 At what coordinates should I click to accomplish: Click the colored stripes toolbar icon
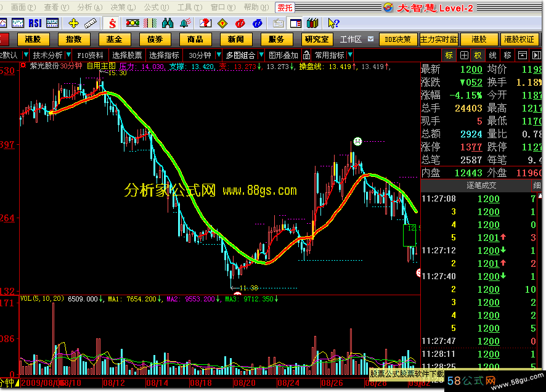point(150,23)
